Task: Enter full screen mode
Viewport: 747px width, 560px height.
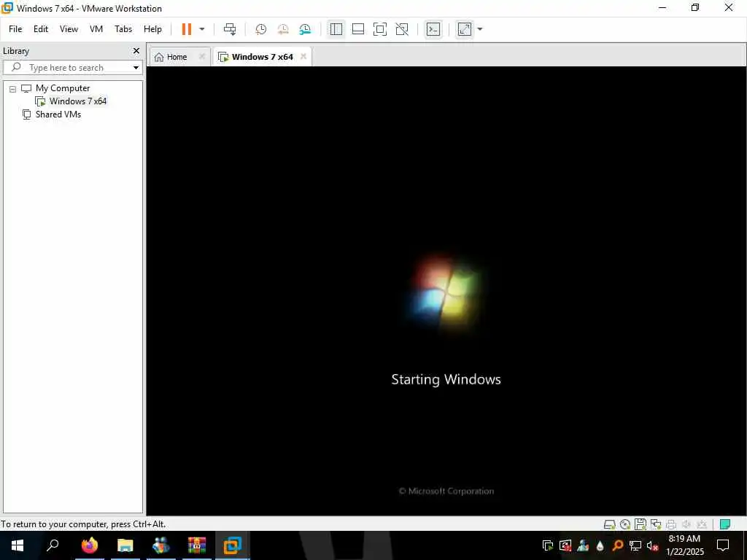Action: tap(379, 29)
